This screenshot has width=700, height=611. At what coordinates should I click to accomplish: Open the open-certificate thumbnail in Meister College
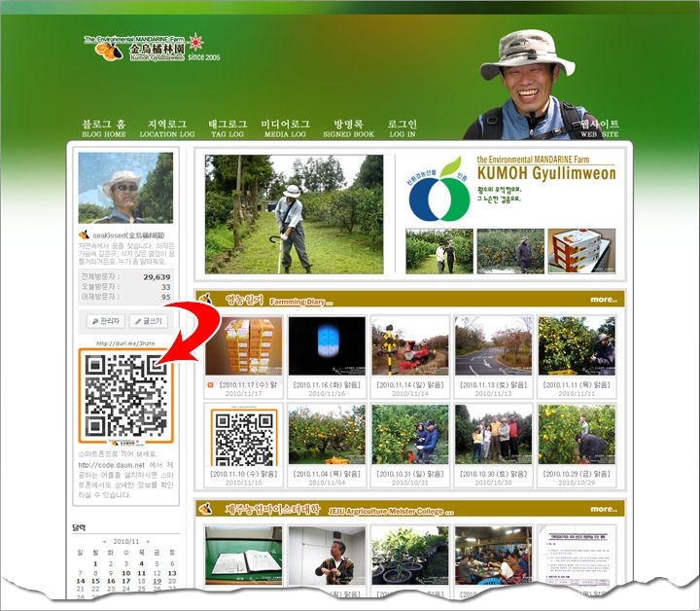(244, 556)
